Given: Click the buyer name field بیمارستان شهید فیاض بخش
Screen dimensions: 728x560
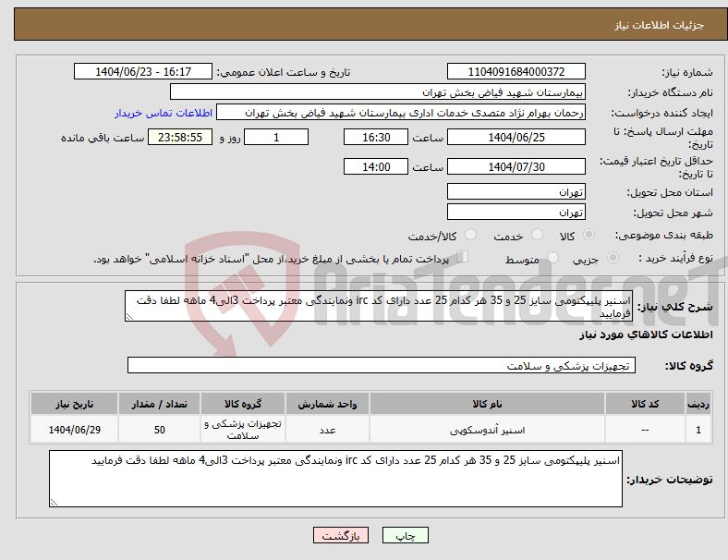Looking at the screenshot, I should [378, 91].
